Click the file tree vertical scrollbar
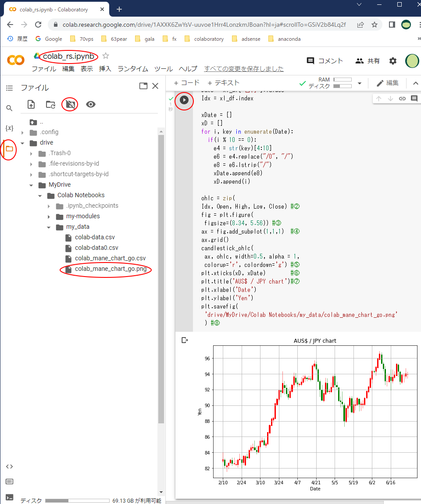The image size is (421, 504). (x=161, y=279)
